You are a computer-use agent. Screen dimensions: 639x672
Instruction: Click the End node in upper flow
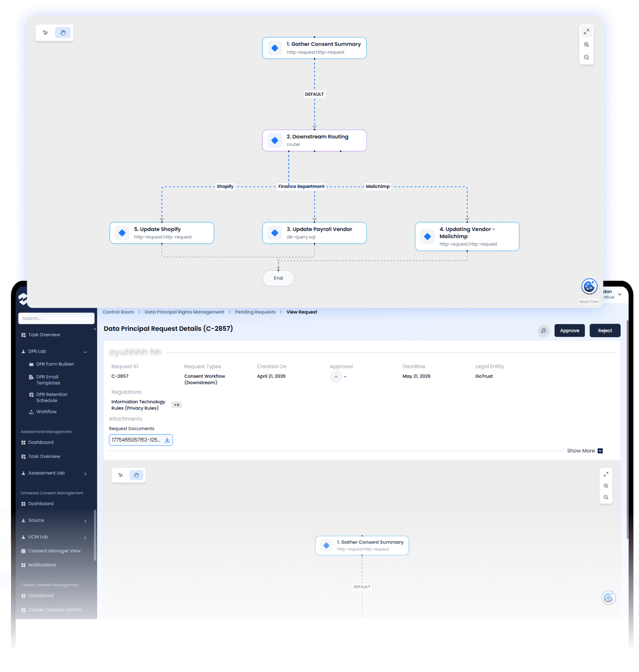[x=278, y=278]
